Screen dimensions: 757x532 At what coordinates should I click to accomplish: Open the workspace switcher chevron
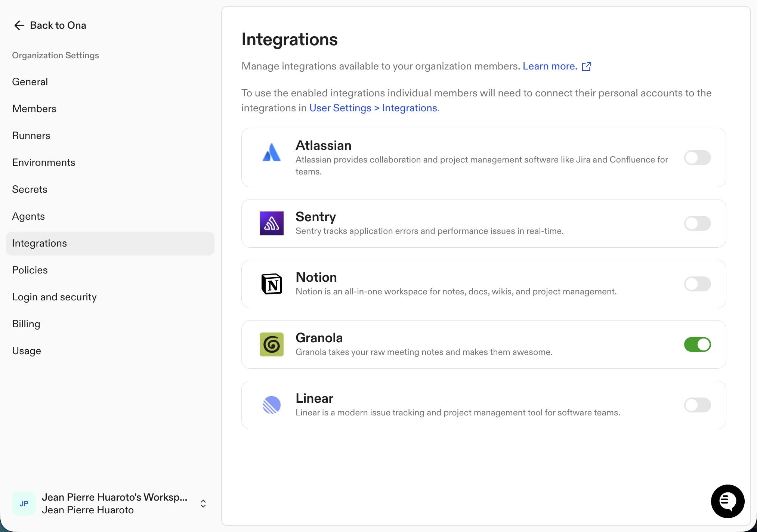203,503
